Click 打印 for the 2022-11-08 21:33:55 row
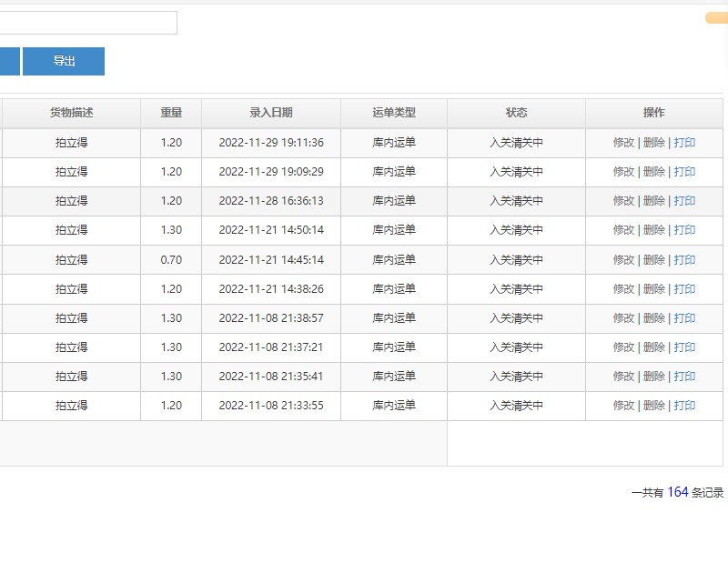Image resolution: width=728 pixels, height=563 pixels. click(x=684, y=406)
